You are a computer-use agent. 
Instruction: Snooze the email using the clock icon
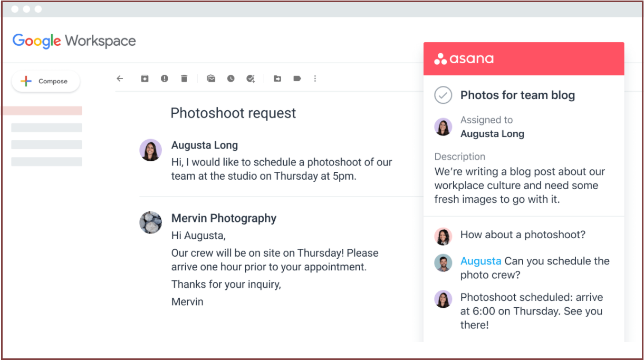coord(231,79)
